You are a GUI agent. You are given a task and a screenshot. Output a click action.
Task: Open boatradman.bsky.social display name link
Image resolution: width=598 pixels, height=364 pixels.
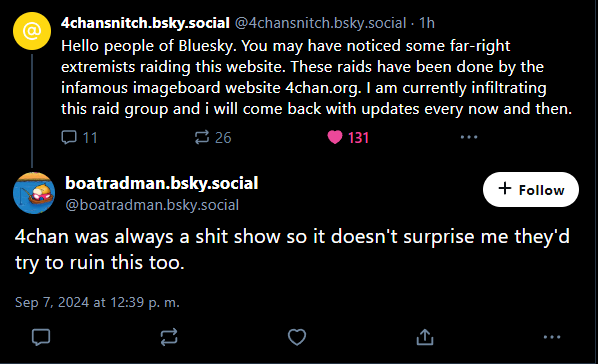(162, 183)
